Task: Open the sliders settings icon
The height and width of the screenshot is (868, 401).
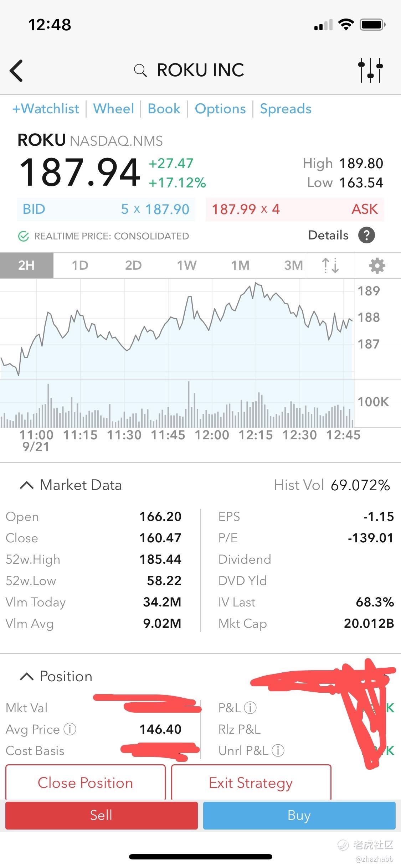Action: [x=370, y=70]
